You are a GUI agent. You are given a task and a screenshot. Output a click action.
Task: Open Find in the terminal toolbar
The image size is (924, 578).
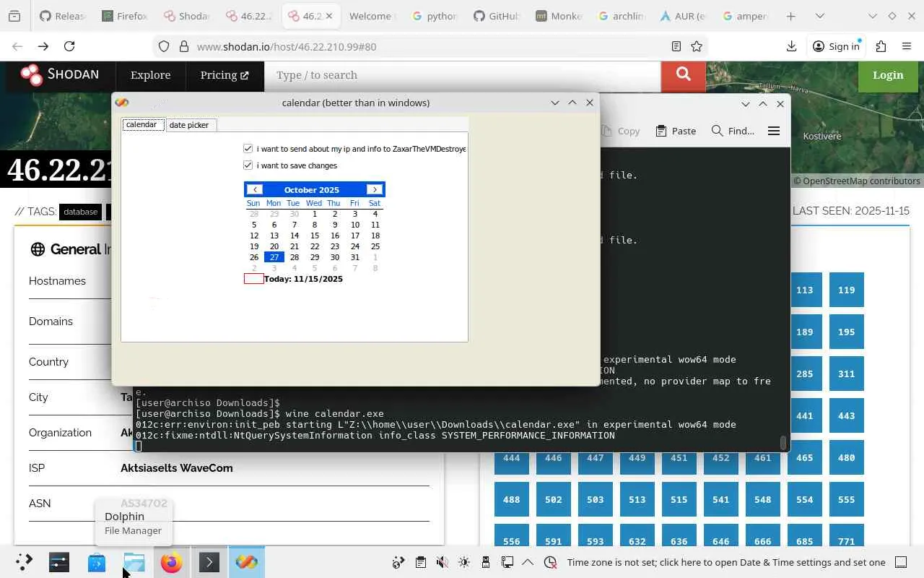tap(733, 131)
